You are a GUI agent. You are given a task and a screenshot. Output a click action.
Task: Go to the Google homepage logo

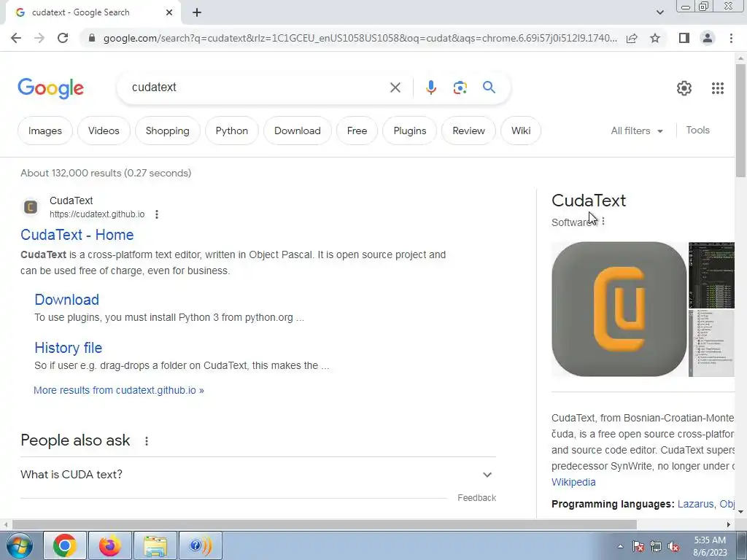point(51,88)
